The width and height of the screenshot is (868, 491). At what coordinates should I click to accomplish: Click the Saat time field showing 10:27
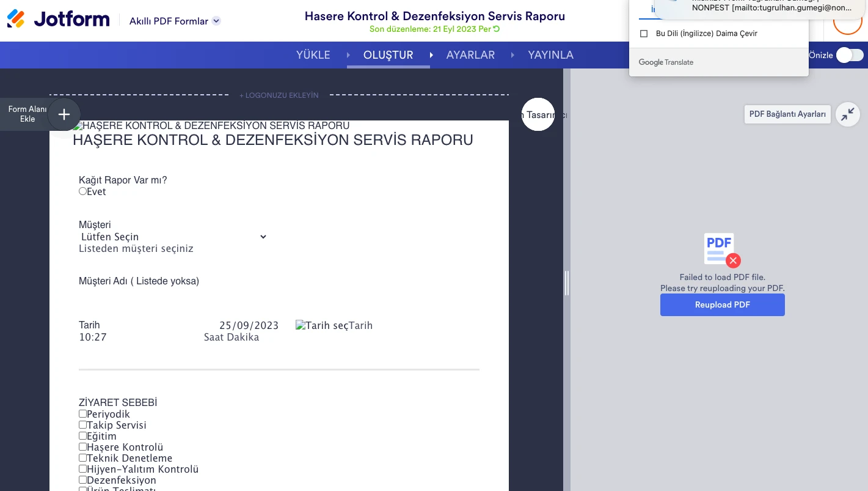(93, 337)
